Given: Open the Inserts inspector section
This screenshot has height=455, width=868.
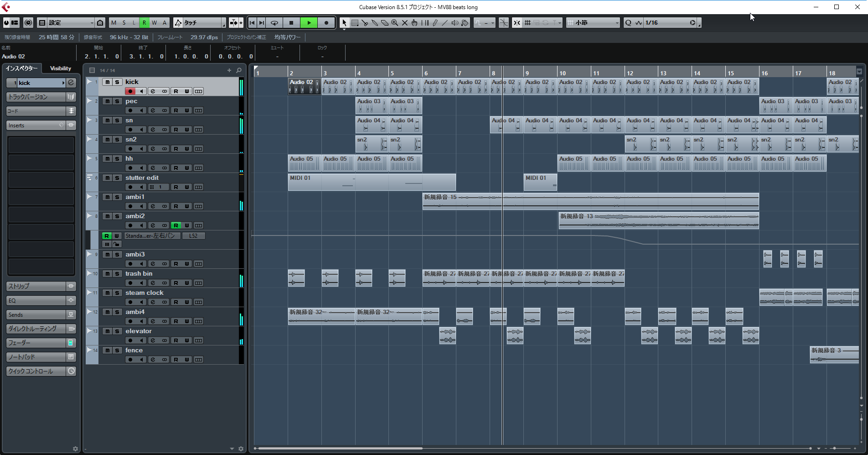Looking at the screenshot, I should point(36,125).
